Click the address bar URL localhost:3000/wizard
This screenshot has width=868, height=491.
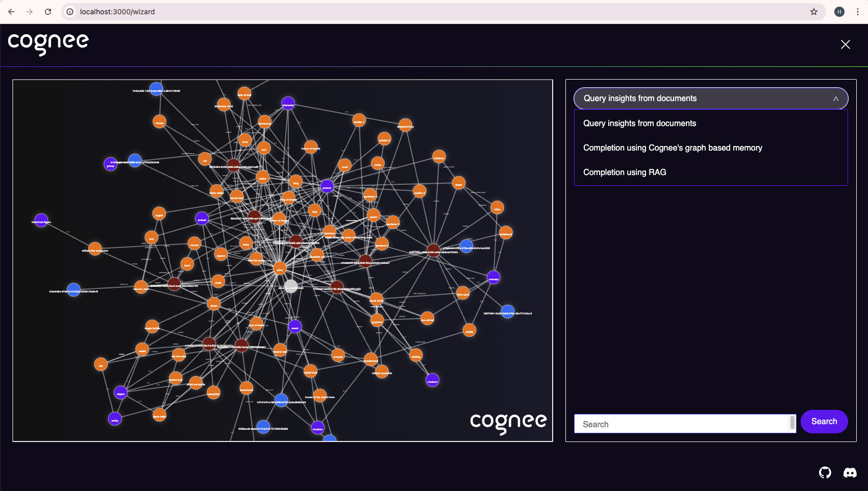click(117, 12)
